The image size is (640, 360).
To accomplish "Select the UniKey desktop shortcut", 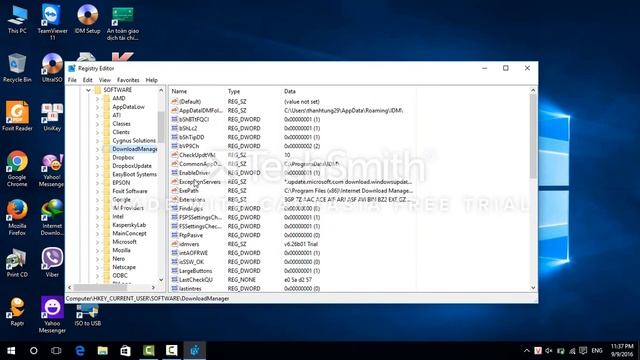I will 52,117.
